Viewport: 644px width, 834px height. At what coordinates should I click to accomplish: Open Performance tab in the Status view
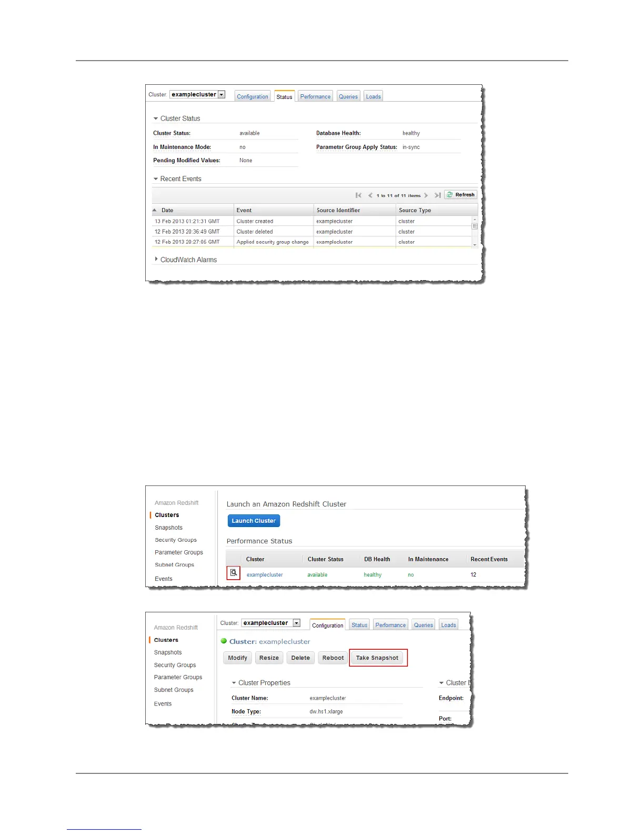(x=315, y=96)
